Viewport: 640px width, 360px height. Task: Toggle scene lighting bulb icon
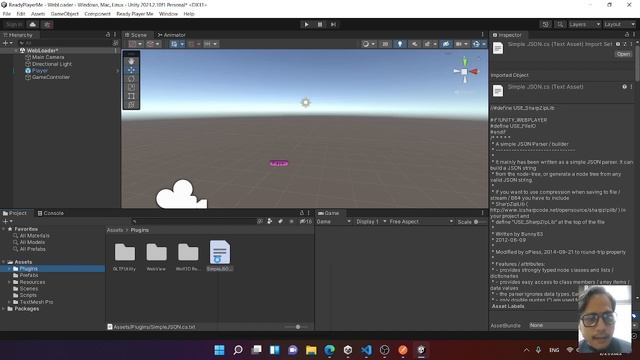(x=400, y=44)
